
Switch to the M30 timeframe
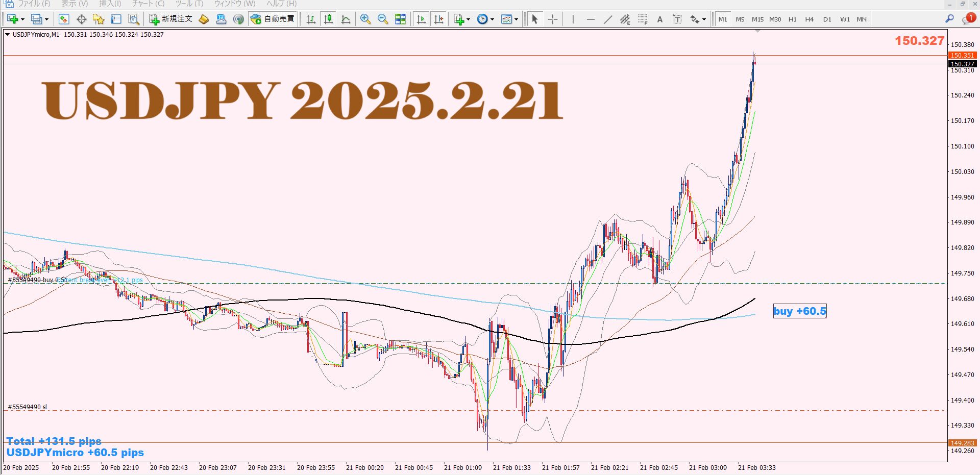click(775, 19)
